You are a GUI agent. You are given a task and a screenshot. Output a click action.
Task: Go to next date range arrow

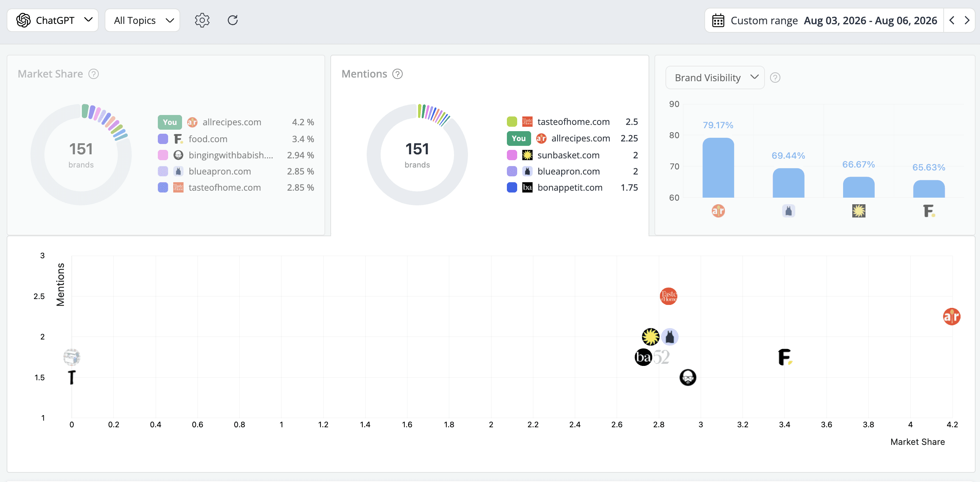[967, 20]
